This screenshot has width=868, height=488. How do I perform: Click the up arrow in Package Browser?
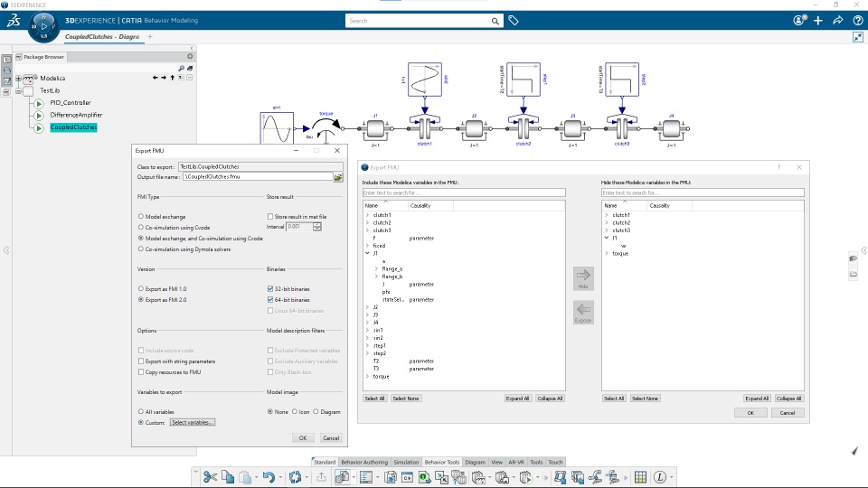[x=172, y=78]
